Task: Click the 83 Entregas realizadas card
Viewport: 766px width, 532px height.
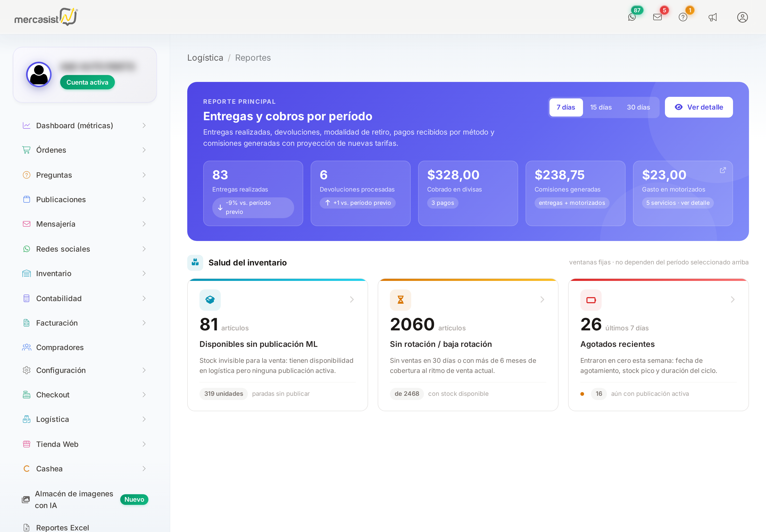Action: click(253, 193)
